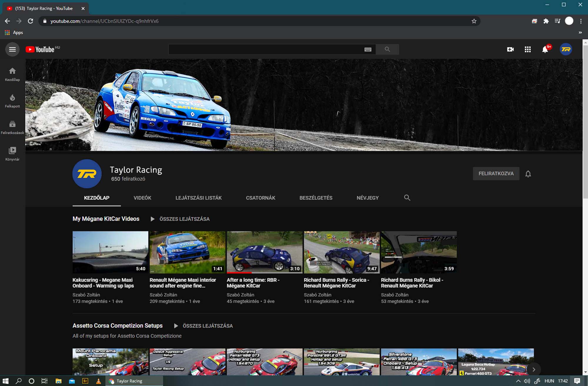Open After a long time RBR thumbnail
The height and width of the screenshot is (386, 588).
tap(265, 252)
